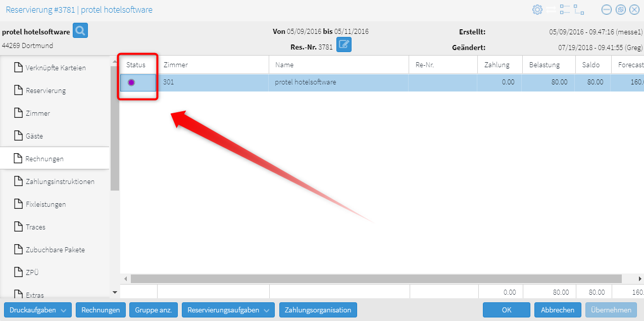Click the magnifier search icon beside protel hotelsoftware
Viewport: 644px width, 321px height.
point(80,31)
